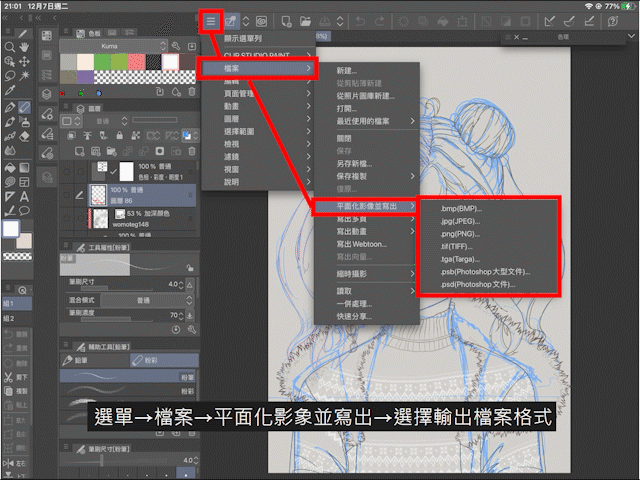The width and height of the screenshot is (640, 480).
Task: Toggle visibility of womoteg148 layer
Action: coord(66,218)
